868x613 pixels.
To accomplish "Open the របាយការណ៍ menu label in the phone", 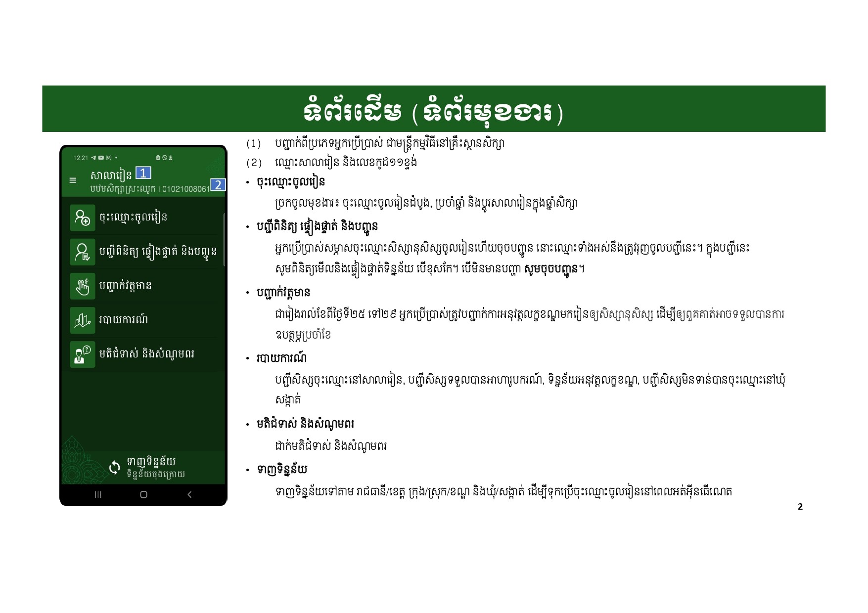I will click(123, 319).
